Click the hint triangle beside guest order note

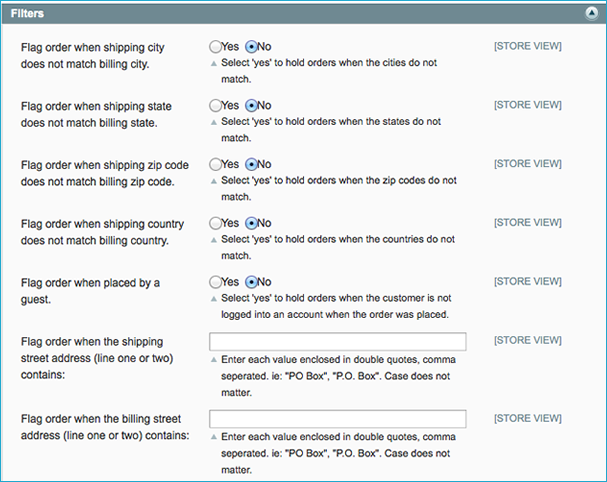pyautogui.click(x=213, y=299)
